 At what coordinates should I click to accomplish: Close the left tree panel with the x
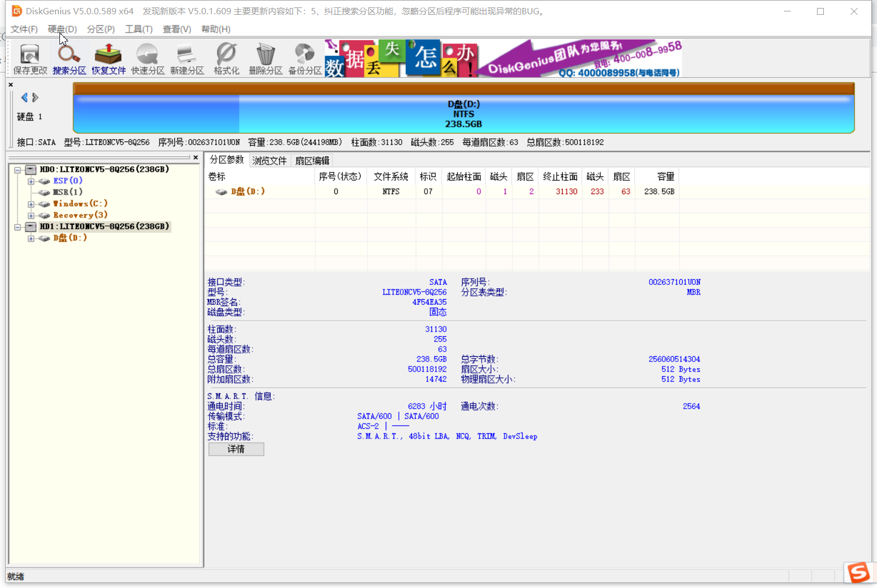point(195,158)
